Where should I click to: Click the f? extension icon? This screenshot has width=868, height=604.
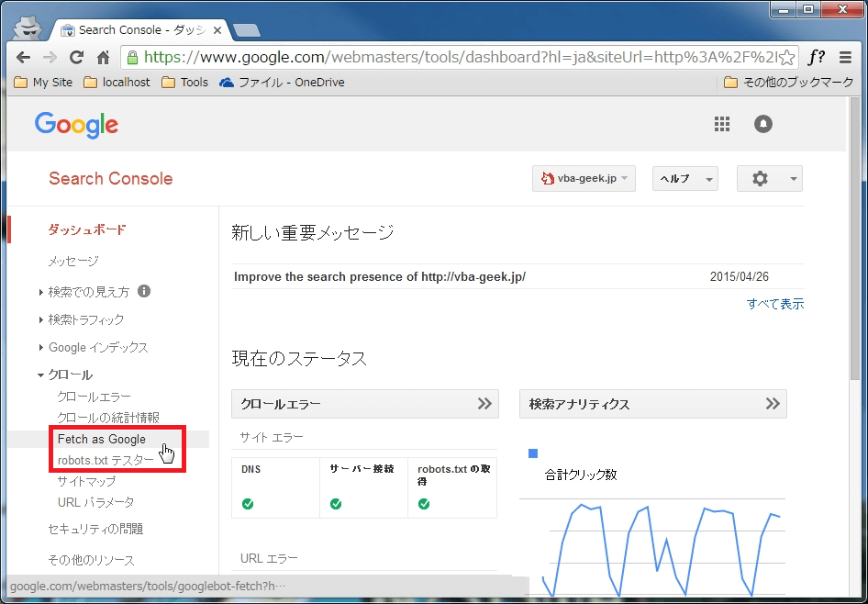point(816,56)
